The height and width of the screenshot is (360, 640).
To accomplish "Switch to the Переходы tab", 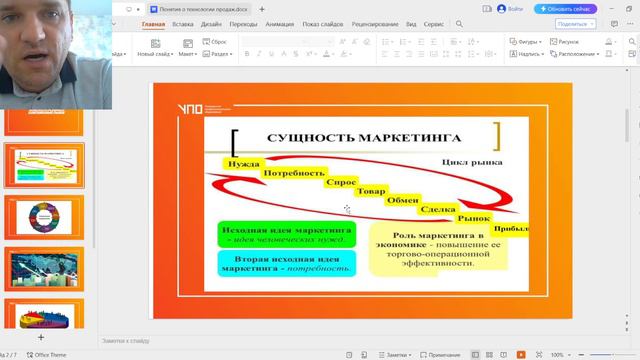I will (243, 24).
